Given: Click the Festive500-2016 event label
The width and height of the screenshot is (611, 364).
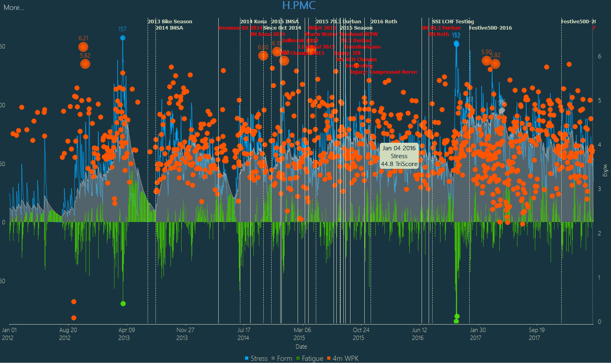Looking at the screenshot, I should pyautogui.click(x=491, y=28).
